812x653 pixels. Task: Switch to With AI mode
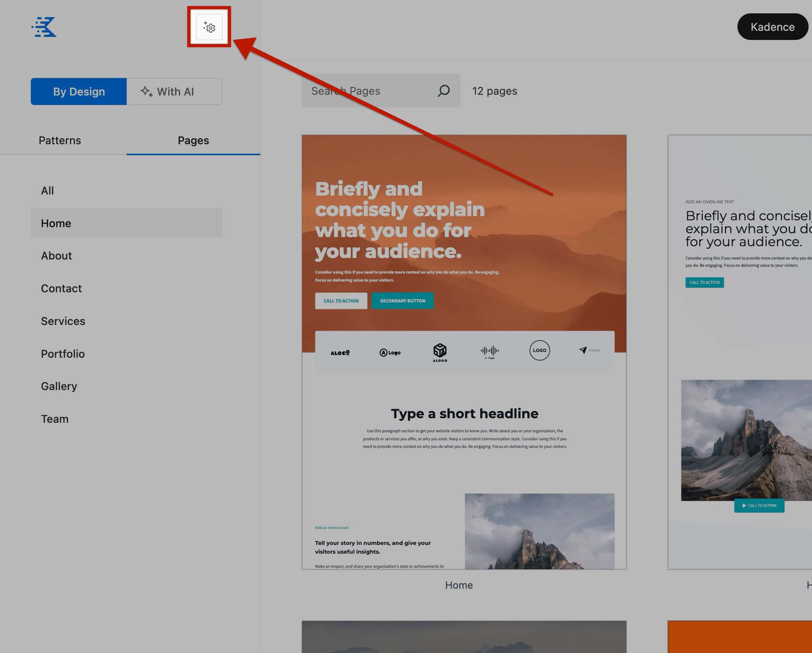(x=174, y=91)
